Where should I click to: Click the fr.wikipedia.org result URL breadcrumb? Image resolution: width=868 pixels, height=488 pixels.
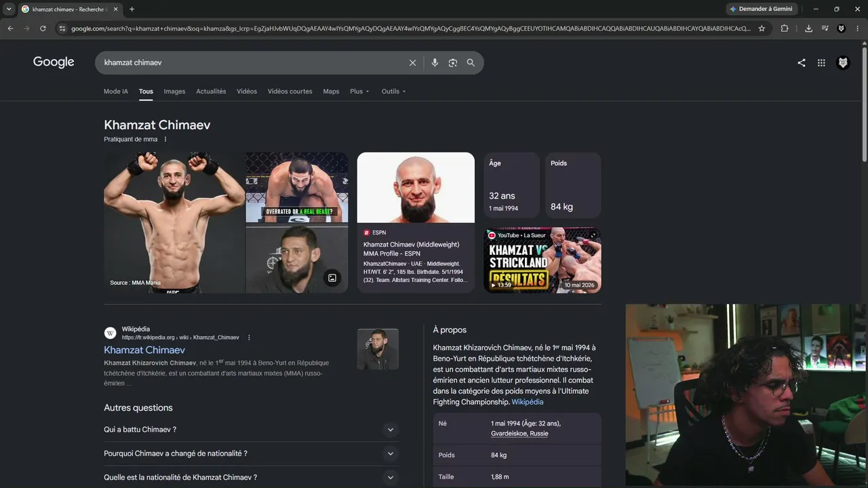pos(180,338)
